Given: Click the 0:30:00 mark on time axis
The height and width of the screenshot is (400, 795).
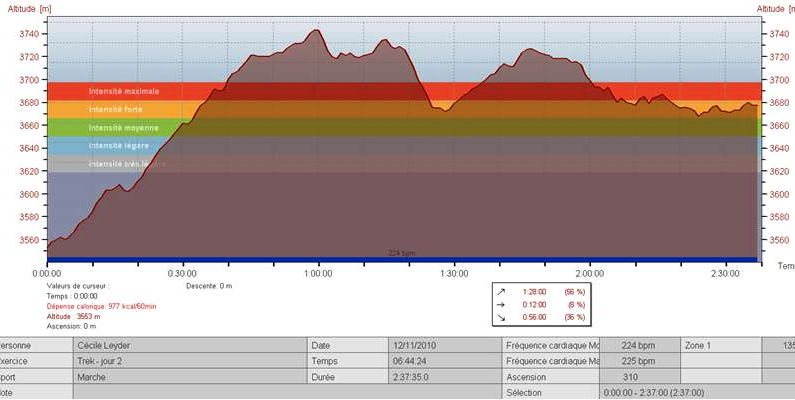Looking at the screenshot, I should pos(182,272).
